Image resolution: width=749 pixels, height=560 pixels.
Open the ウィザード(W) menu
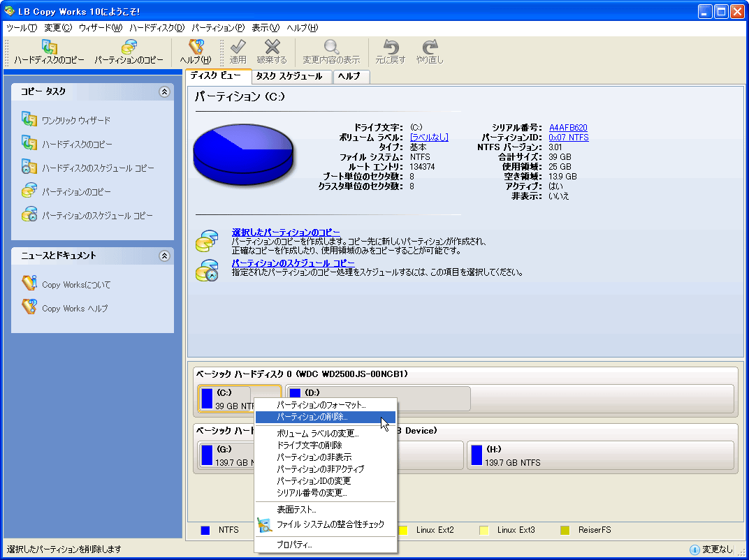(x=101, y=28)
